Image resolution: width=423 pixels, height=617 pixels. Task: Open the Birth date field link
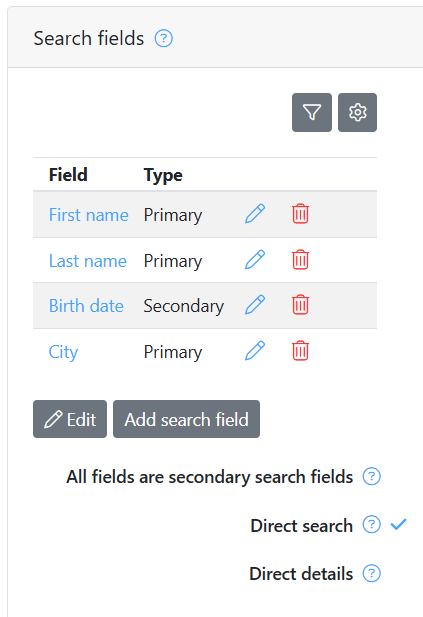click(86, 306)
